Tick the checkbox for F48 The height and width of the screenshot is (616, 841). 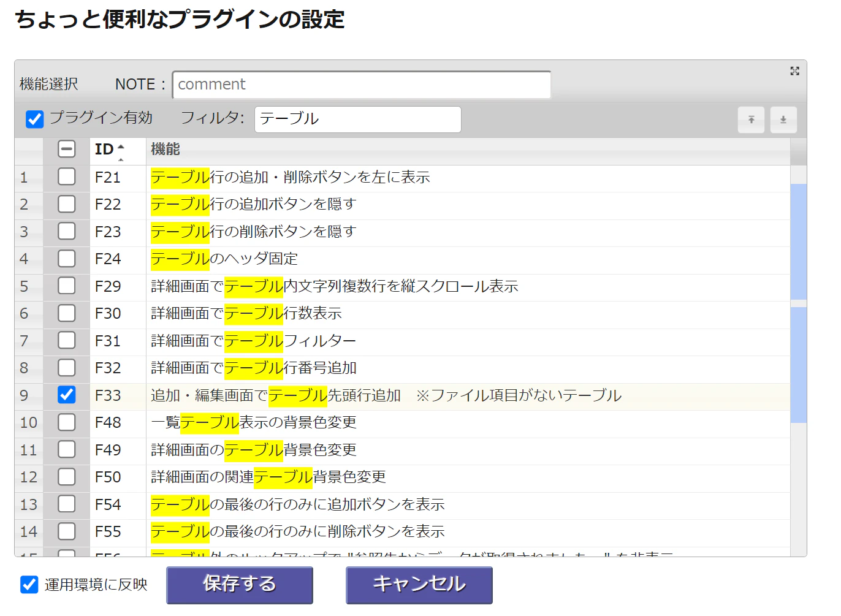66,422
